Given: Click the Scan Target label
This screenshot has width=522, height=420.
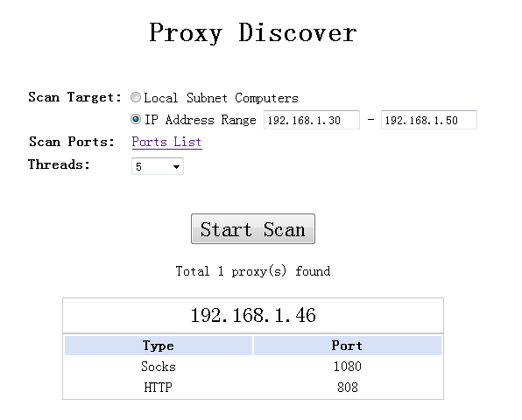Looking at the screenshot, I should pyautogui.click(x=75, y=97).
